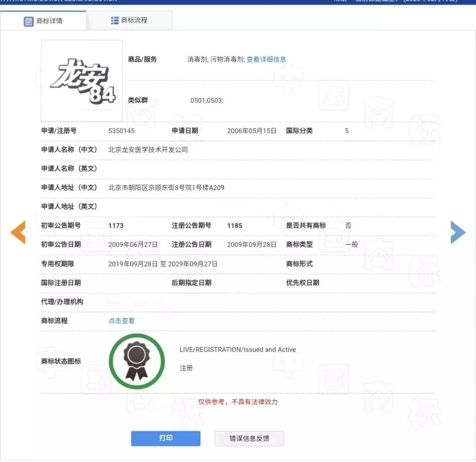Viewport: 476px width, 462px height.
Task: Select the registration number 5350145
Action: tap(122, 131)
